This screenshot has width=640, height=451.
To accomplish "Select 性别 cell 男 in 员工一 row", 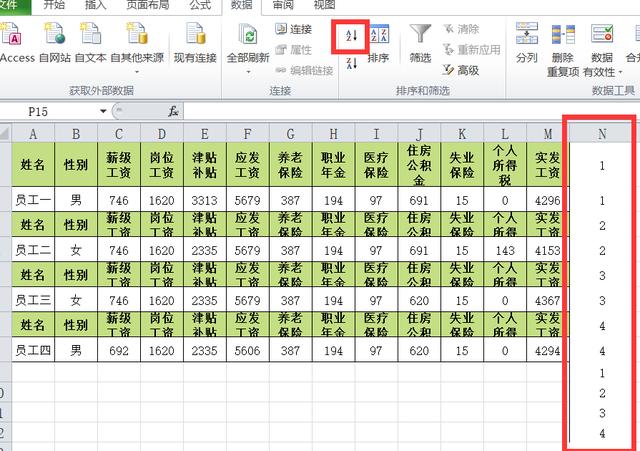I will [x=76, y=200].
